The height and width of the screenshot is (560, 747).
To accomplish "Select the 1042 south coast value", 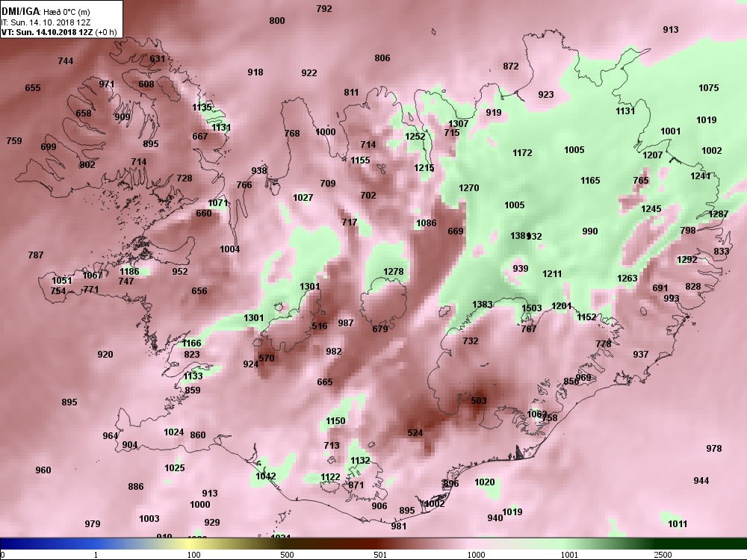I will (265, 476).
